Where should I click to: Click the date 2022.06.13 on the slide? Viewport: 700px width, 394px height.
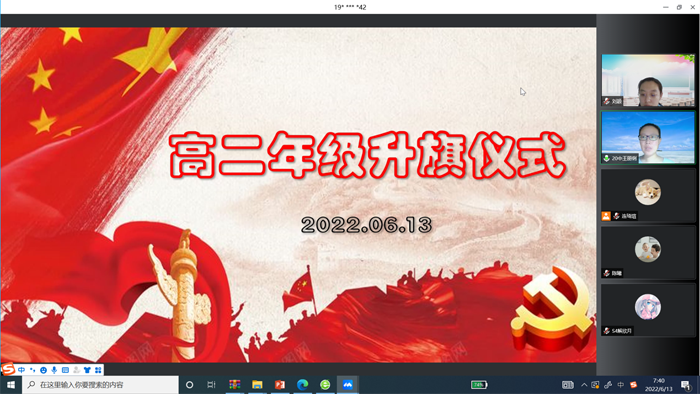pos(367,224)
